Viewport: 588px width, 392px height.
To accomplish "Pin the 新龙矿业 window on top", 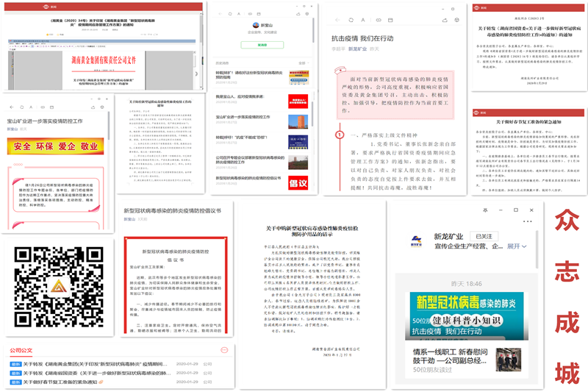I will [x=485, y=210].
